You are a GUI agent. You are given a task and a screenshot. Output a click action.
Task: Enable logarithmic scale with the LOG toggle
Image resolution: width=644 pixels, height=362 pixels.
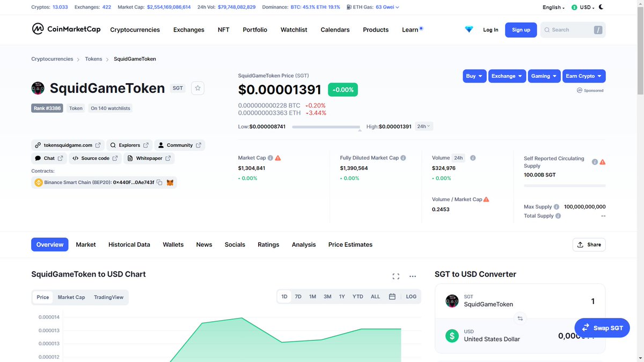411,296
